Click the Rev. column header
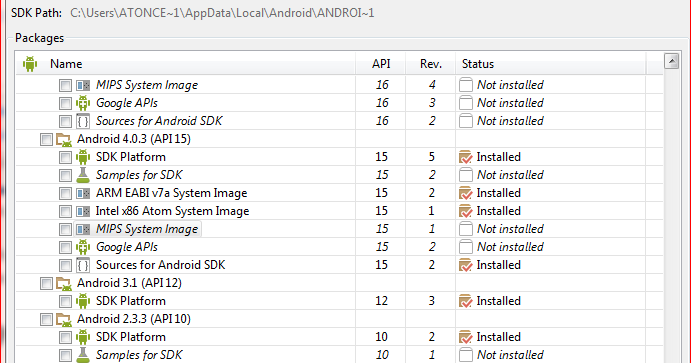Viewport: 691px width, 363px height. (431, 64)
